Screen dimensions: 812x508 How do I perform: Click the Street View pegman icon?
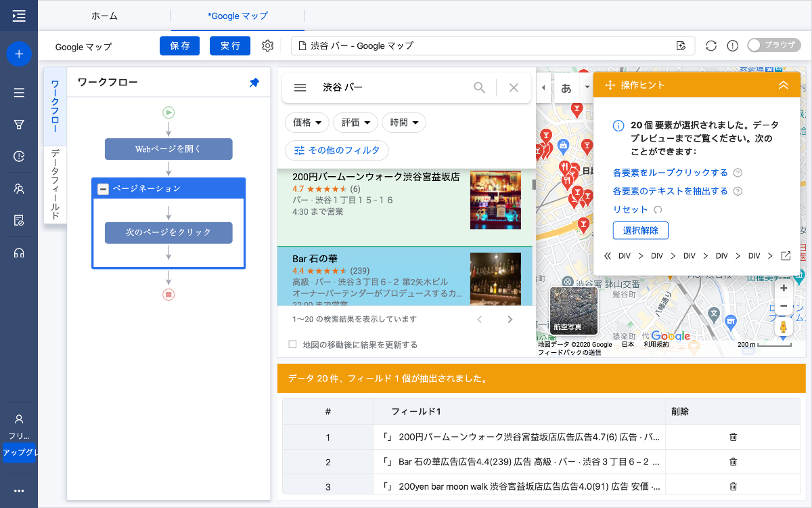[784, 327]
